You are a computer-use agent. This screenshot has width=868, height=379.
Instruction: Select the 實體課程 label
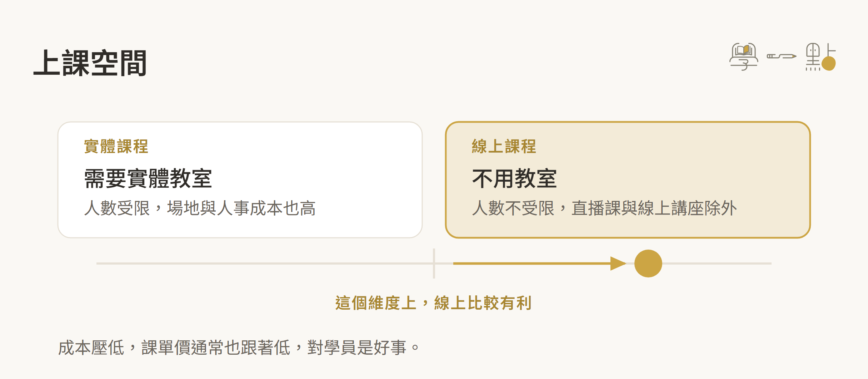(x=116, y=147)
